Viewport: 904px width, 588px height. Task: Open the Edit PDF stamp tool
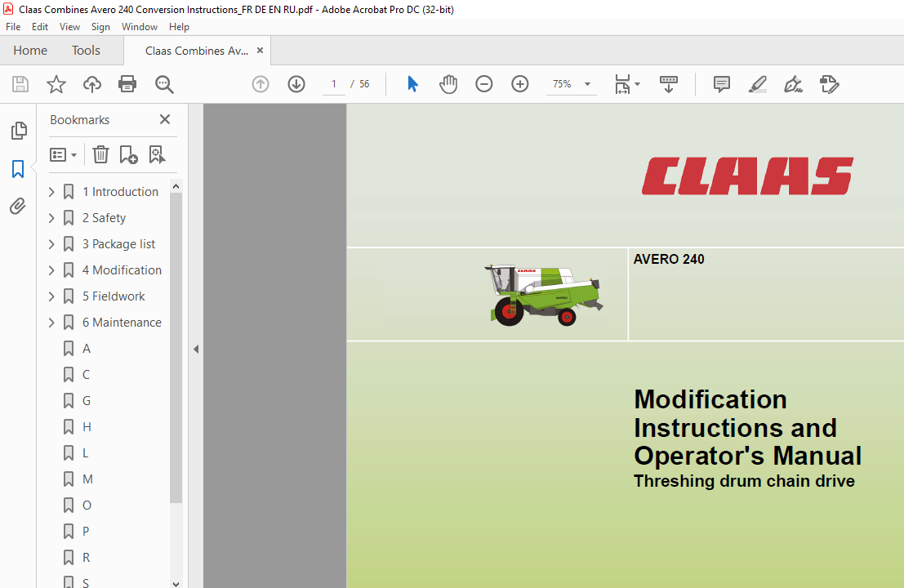pos(829,84)
